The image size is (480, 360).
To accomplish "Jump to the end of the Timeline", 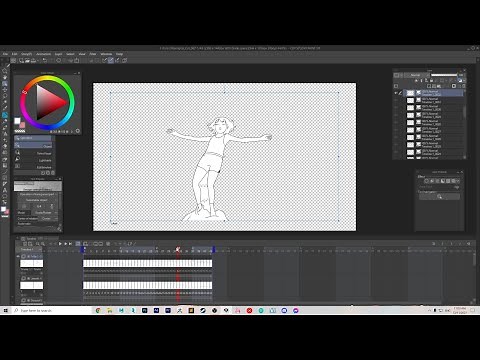I will click(x=70, y=244).
